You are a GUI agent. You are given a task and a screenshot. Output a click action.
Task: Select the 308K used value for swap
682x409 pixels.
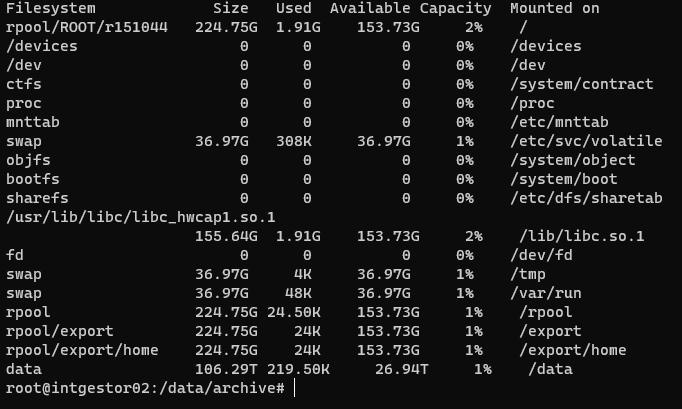294,141
